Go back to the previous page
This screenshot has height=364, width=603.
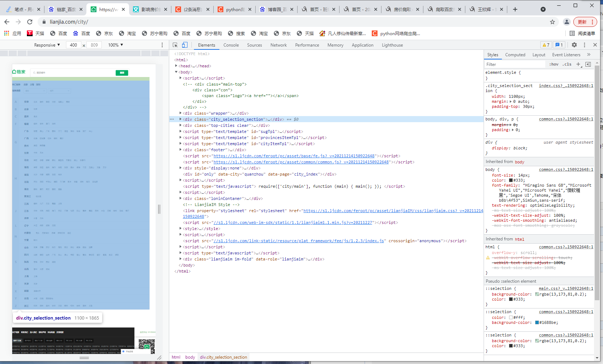pyautogui.click(x=7, y=22)
